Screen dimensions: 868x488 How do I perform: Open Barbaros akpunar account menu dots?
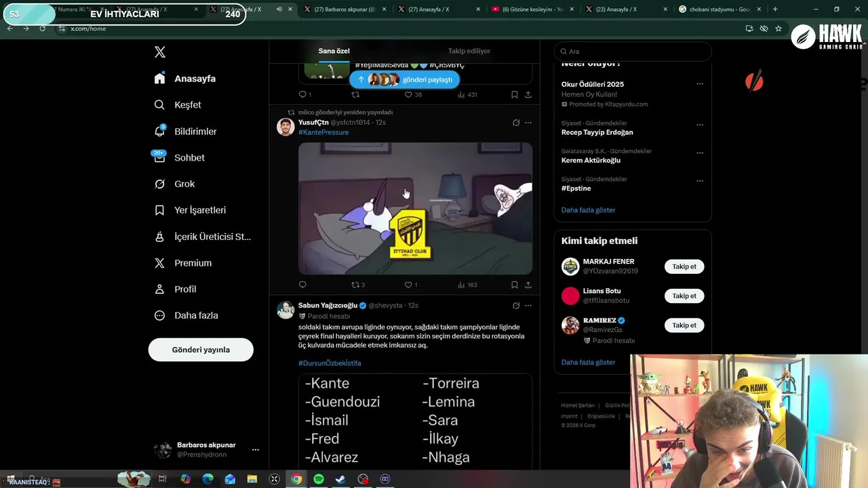[x=256, y=449]
